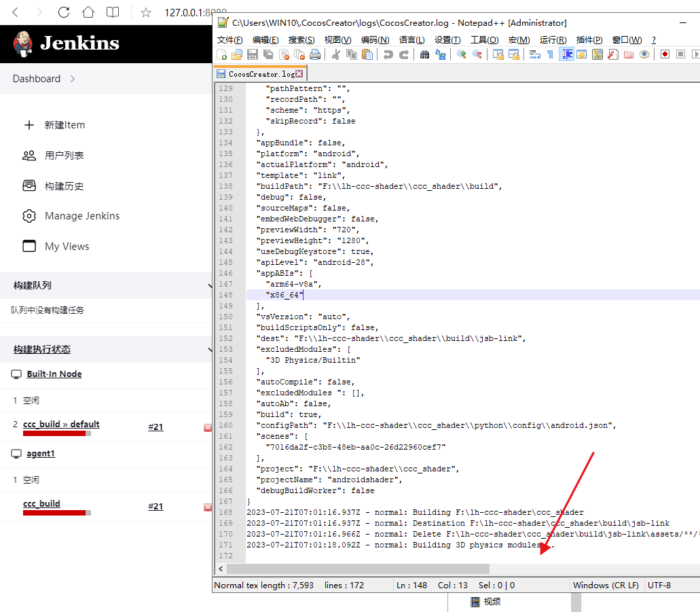The width and height of the screenshot is (700, 612).
Task: Expand the Dashboard breadcrumb chevron
Action: (x=73, y=79)
